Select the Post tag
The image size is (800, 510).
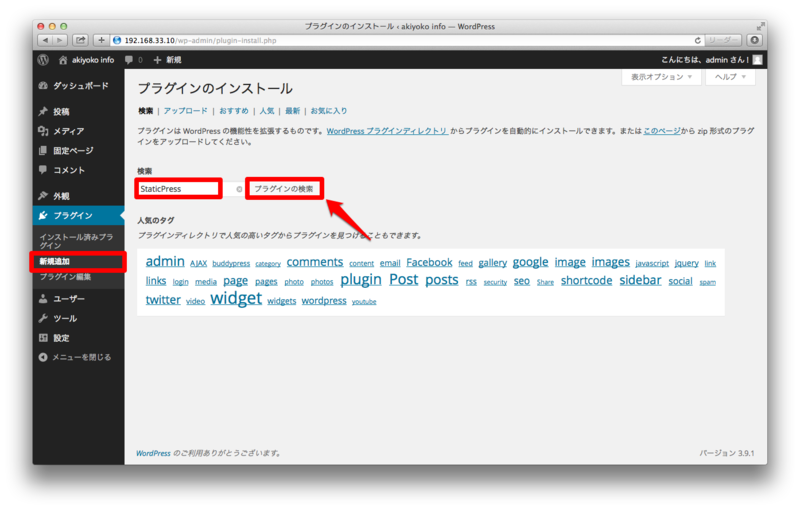coord(404,279)
